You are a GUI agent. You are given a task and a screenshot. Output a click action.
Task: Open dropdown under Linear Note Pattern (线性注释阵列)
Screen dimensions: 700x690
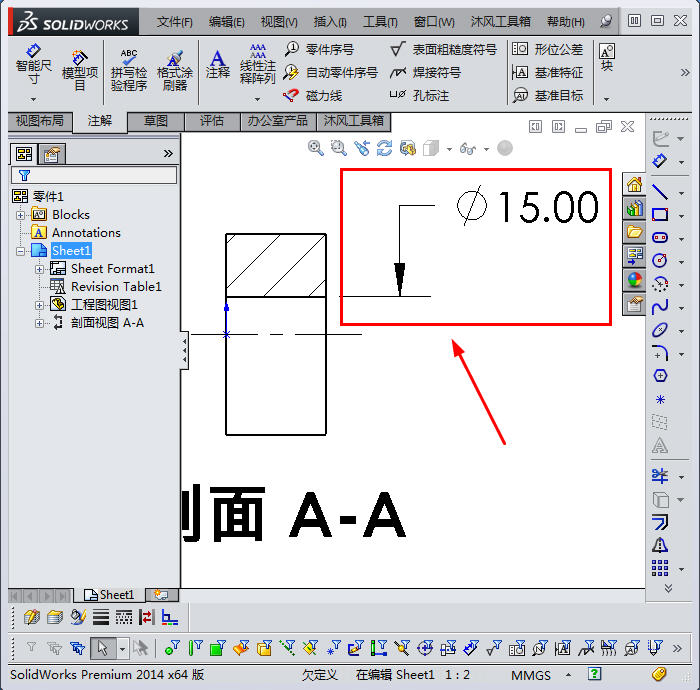[257, 99]
